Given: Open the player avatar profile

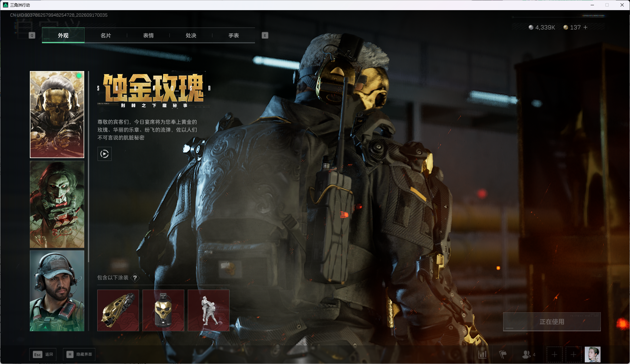Looking at the screenshot, I should tap(593, 355).
